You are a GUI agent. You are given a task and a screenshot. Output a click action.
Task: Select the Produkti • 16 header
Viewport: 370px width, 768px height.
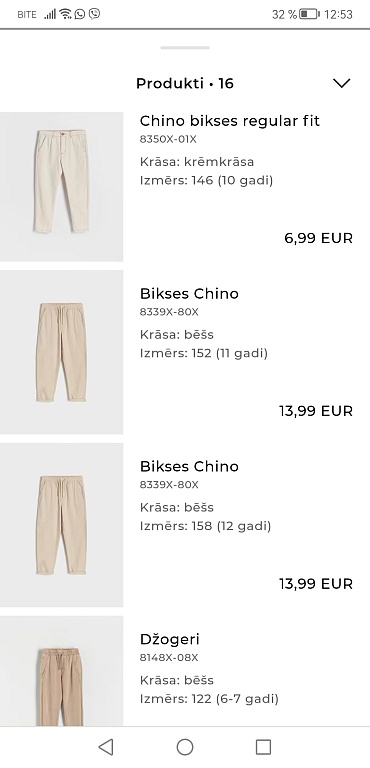click(x=185, y=83)
